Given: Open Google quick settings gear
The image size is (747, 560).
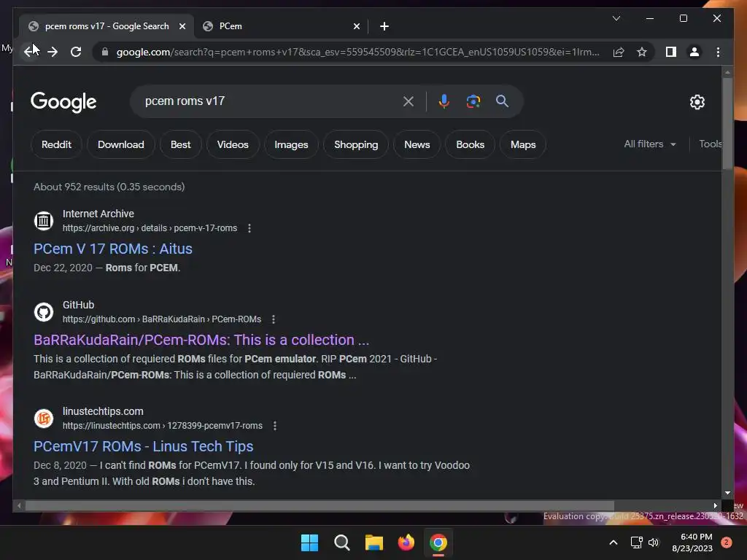Looking at the screenshot, I should [697, 102].
